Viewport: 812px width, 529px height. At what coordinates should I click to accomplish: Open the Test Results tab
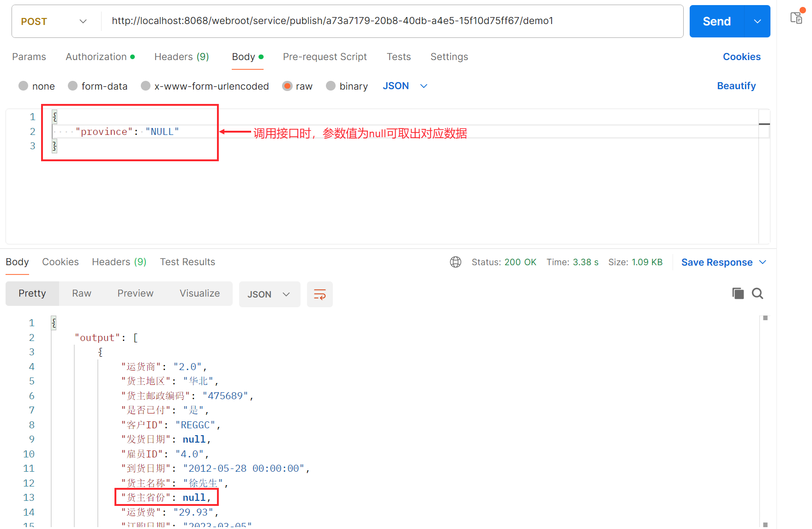tap(187, 262)
